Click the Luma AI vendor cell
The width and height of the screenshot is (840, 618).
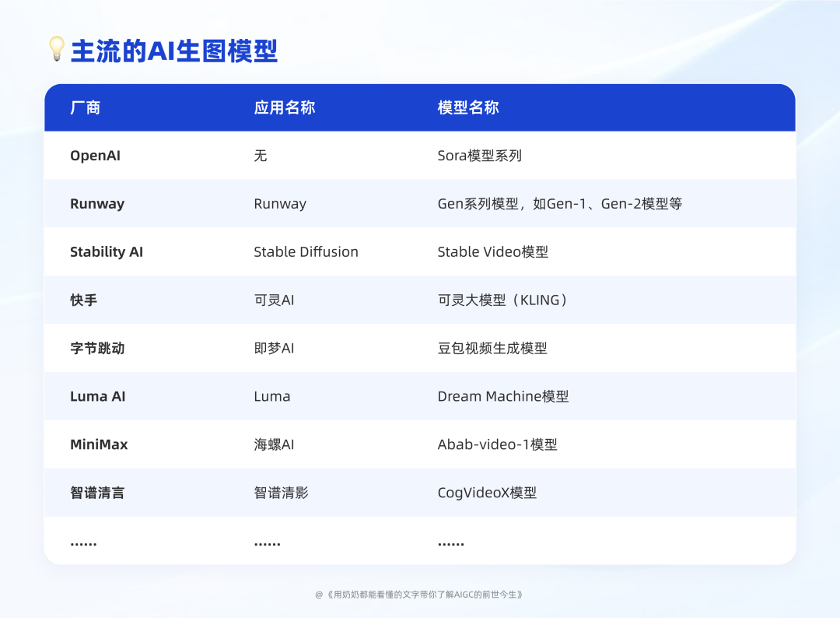[97, 397]
